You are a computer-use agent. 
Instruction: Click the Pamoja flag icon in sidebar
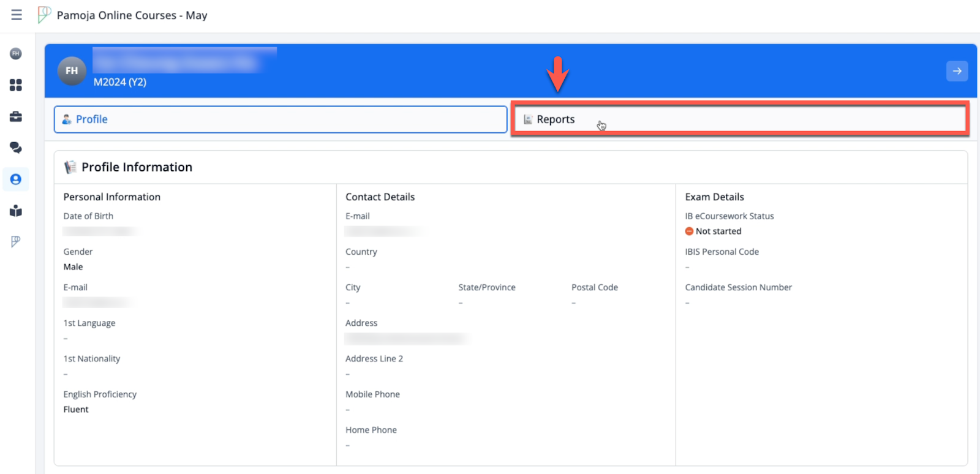(x=16, y=241)
